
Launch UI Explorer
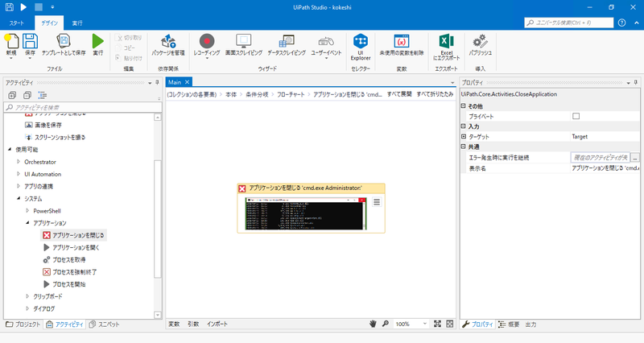click(361, 42)
